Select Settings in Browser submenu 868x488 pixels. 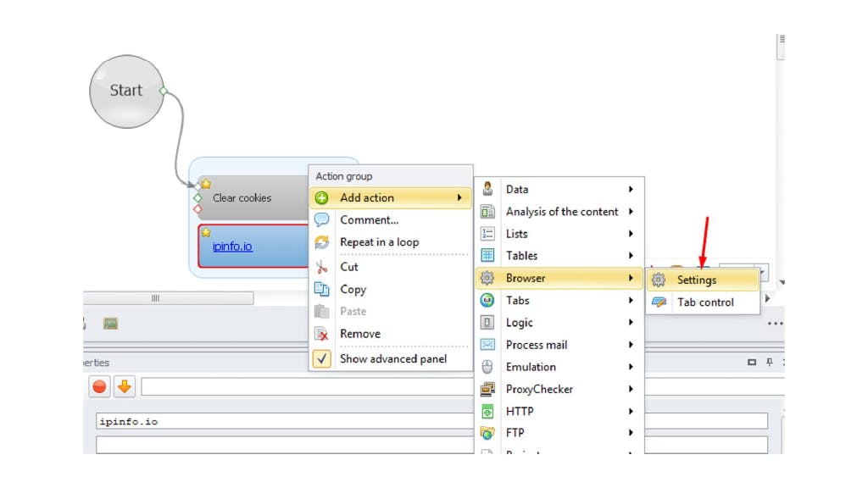[703, 280]
